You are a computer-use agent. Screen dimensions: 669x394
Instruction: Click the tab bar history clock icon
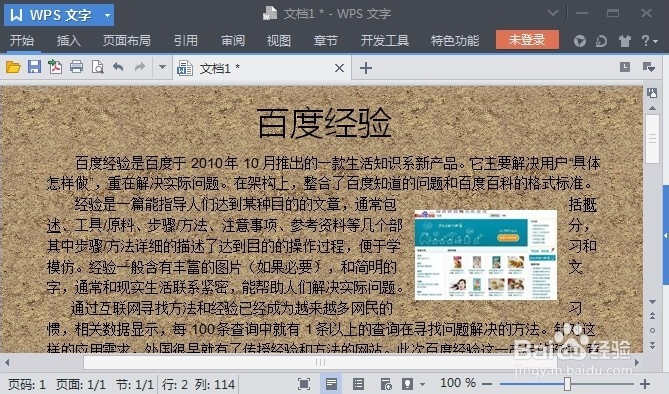[625, 67]
